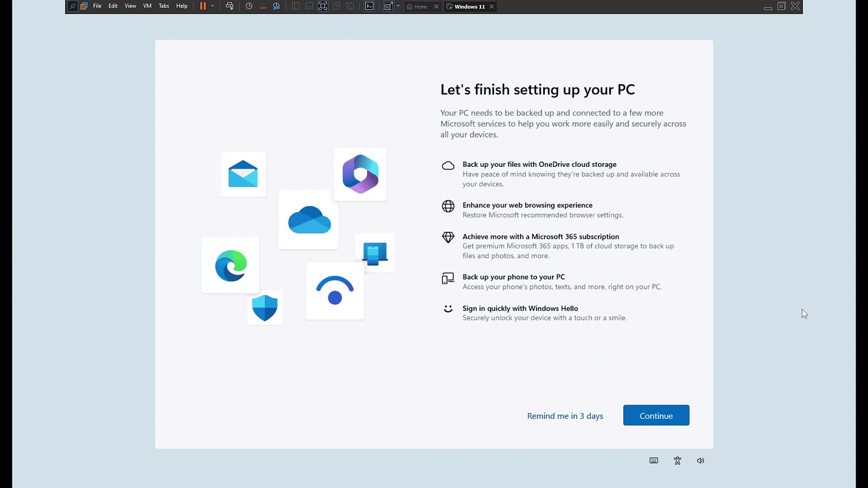Open the VM menu

(x=147, y=6)
